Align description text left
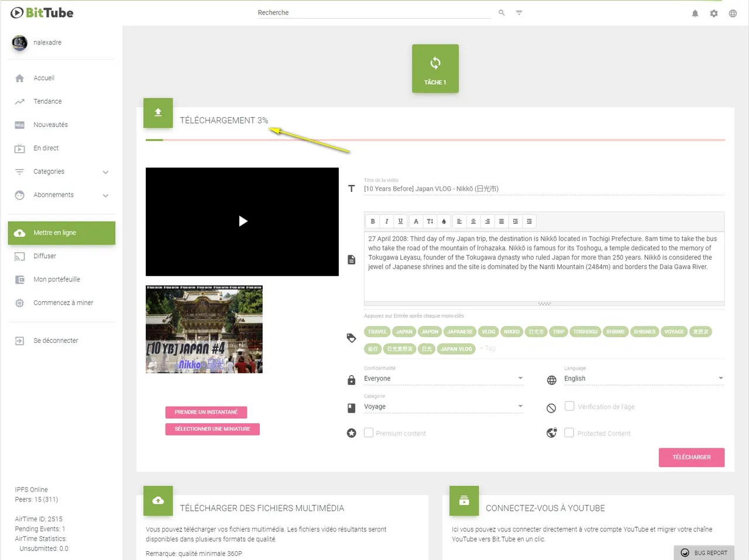 pyautogui.click(x=459, y=221)
